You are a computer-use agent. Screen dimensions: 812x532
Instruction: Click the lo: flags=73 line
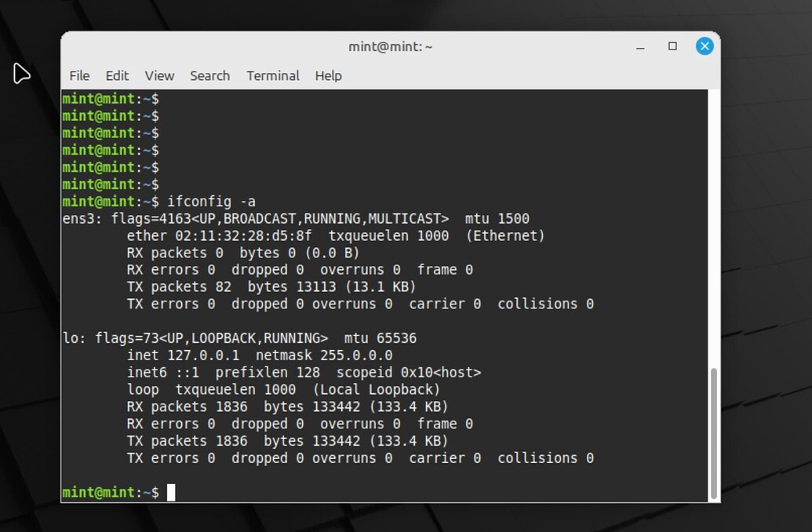point(239,338)
